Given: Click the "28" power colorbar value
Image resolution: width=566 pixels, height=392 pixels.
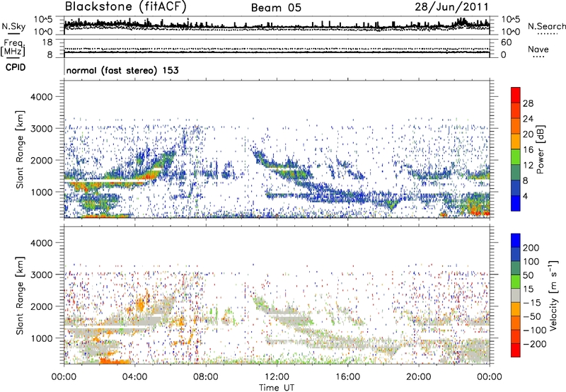Looking at the screenshot, I should 528,103.
